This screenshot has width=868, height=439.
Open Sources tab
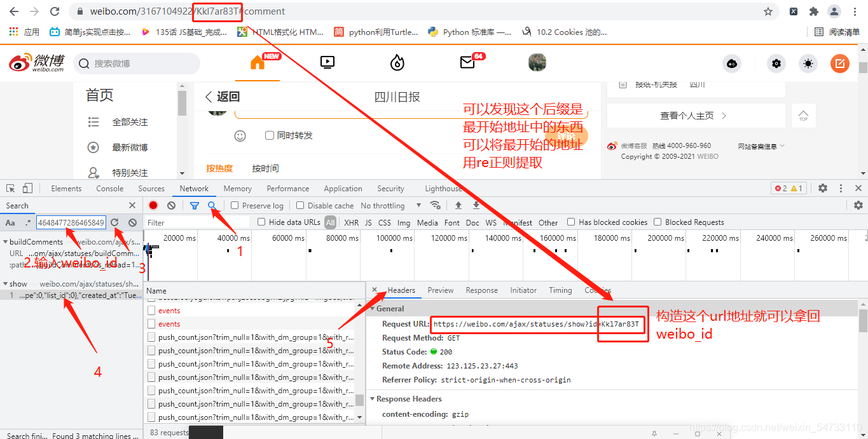151,189
